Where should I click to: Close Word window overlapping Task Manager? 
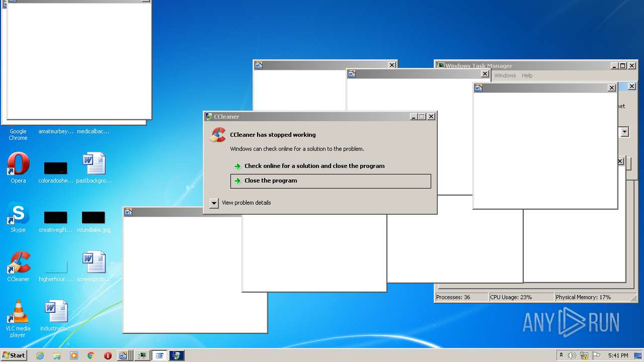pos(612,88)
